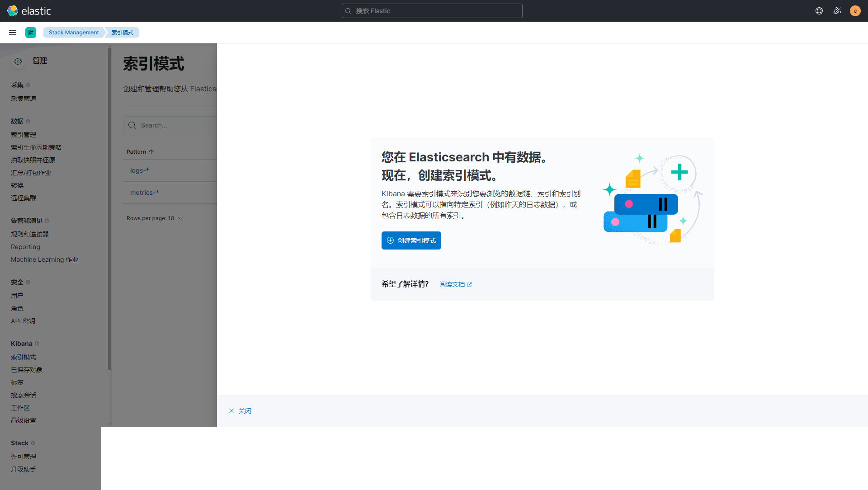Click the info icon beside 告警和洞见
This screenshot has height=490, width=868.
pos(47,221)
